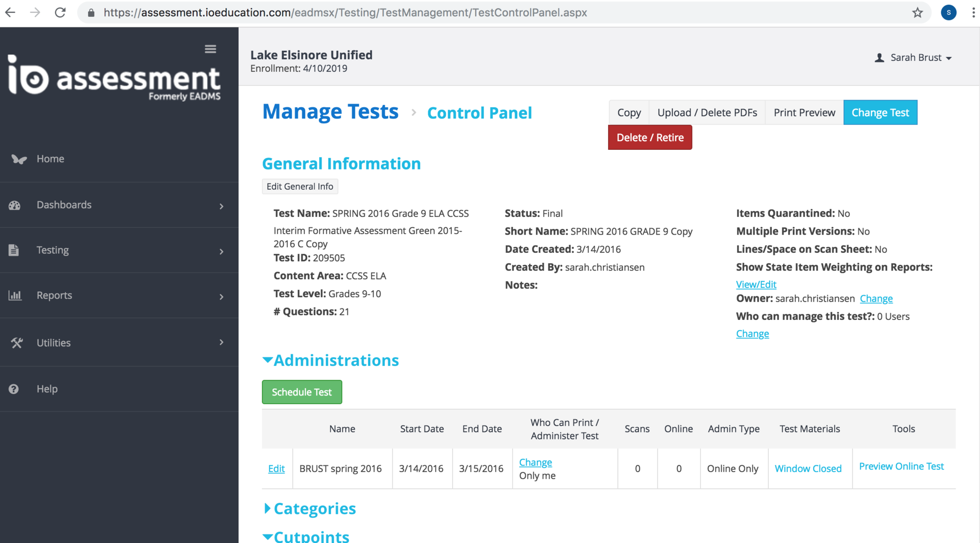980x543 pixels.
Task: Click the Testing document icon
Action: click(14, 250)
